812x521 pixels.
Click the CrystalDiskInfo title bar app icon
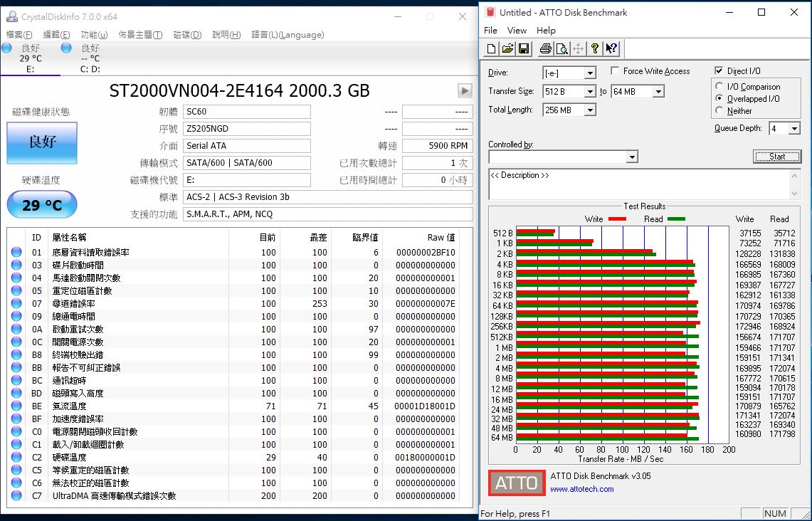coord(11,16)
